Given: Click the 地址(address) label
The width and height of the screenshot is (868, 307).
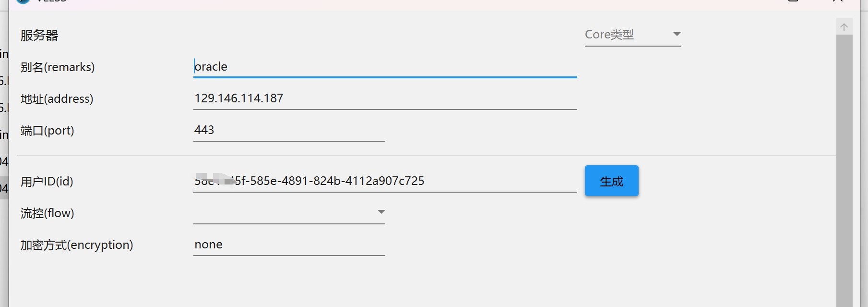Looking at the screenshot, I should pos(57,98).
